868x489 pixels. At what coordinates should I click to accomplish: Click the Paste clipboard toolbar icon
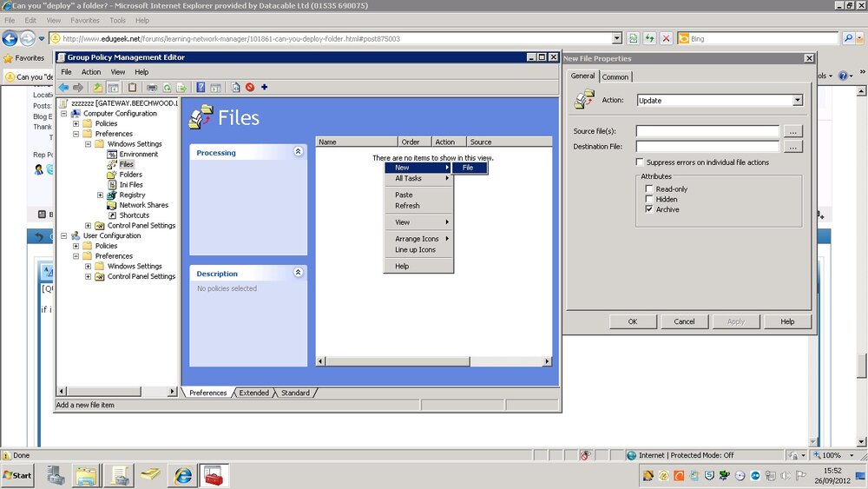[132, 88]
